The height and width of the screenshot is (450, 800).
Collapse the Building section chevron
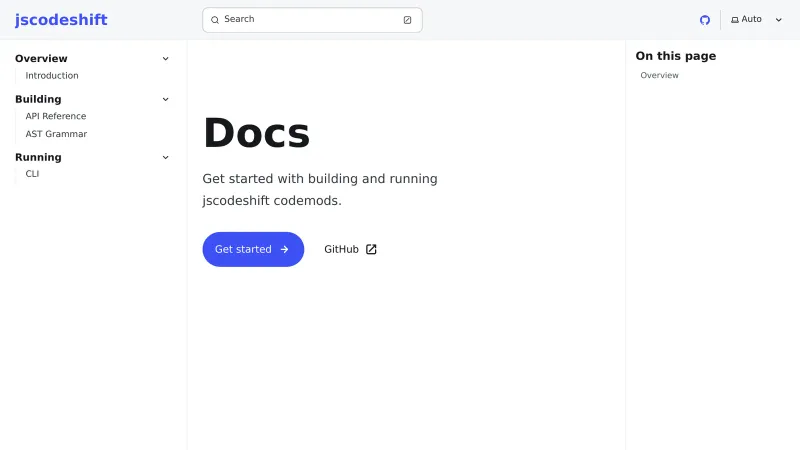[x=166, y=99]
